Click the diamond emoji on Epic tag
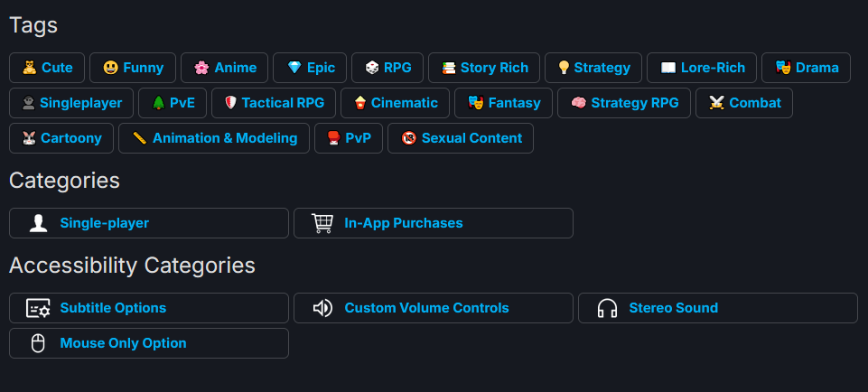Viewport: 868px width, 392px height. (294, 68)
